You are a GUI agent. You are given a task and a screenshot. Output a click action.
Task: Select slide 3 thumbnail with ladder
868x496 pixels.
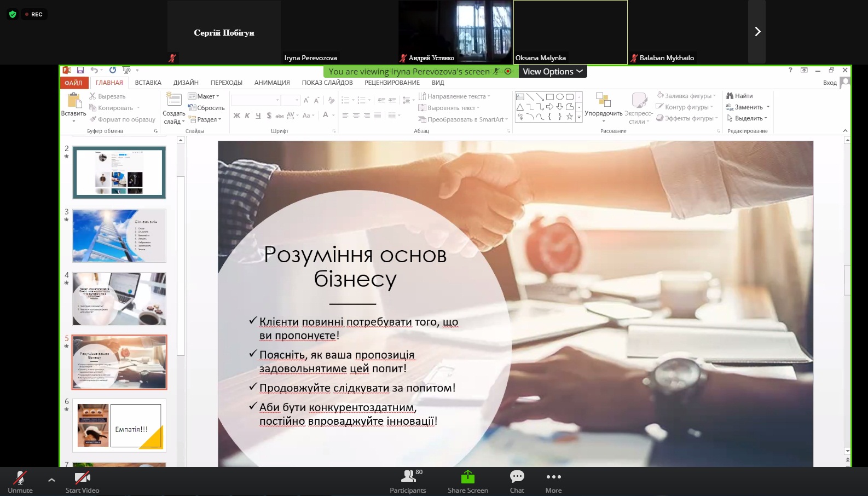[119, 235]
